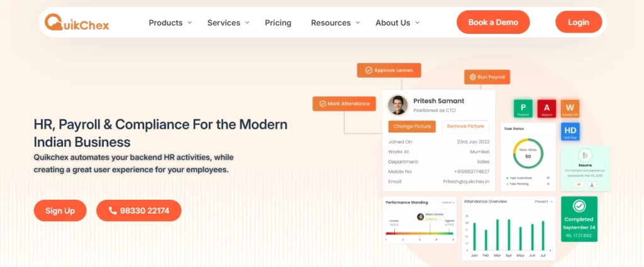This screenshot has height=267, width=644.
Task: Click the green Completed checkmark icon
Action: (579, 207)
